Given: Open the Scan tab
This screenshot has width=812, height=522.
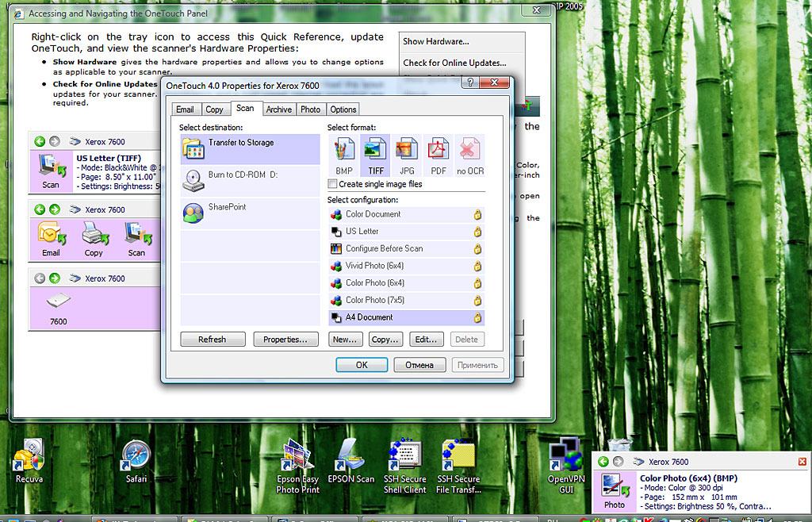Looking at the screenshot, I should coord(245,108).
